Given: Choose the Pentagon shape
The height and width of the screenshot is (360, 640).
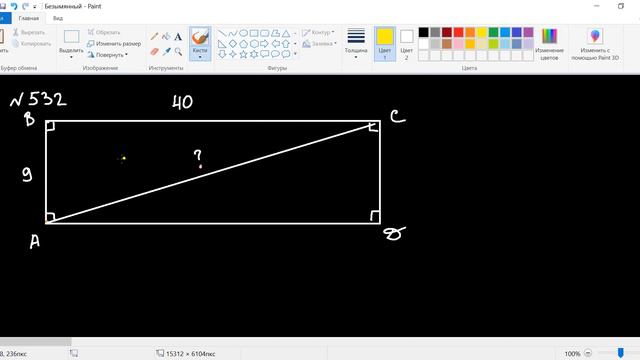Looking at the screenshot, I should 243,44.
